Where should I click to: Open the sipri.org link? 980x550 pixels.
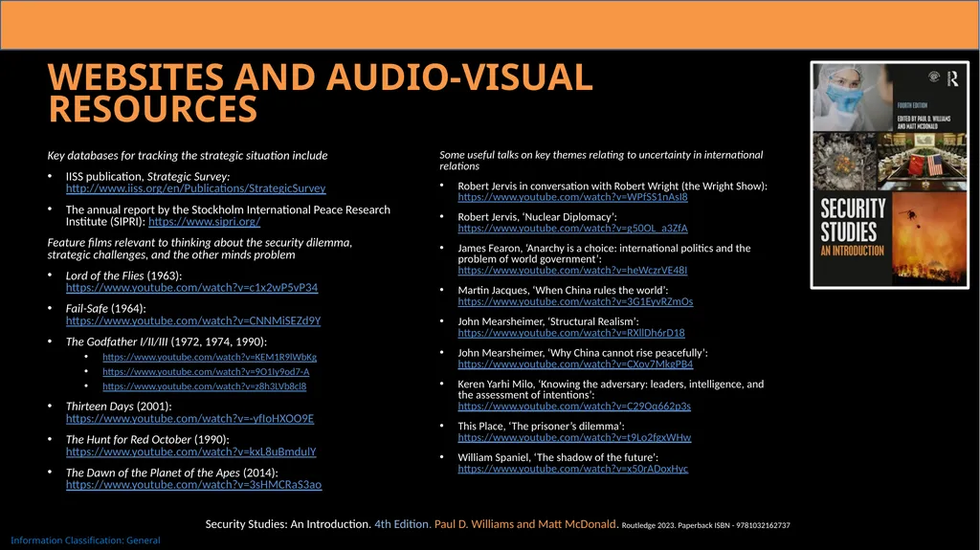(205, 221)
